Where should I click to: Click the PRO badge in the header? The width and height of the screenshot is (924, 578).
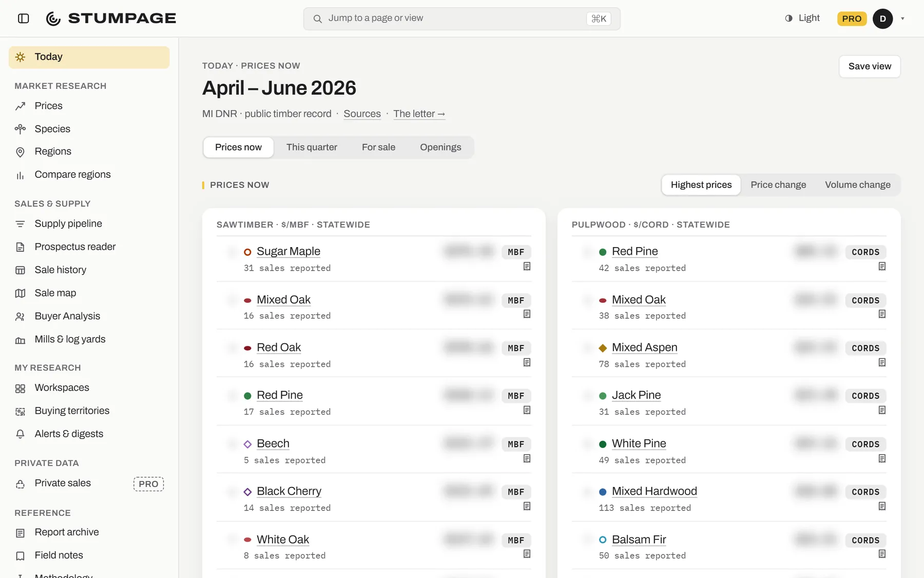pos(852,18)
